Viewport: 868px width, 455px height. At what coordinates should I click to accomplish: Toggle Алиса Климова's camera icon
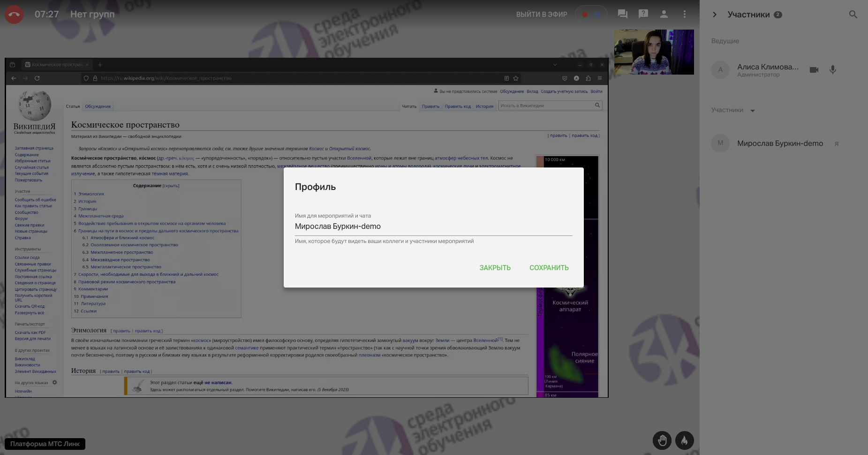tap(814, 70)
